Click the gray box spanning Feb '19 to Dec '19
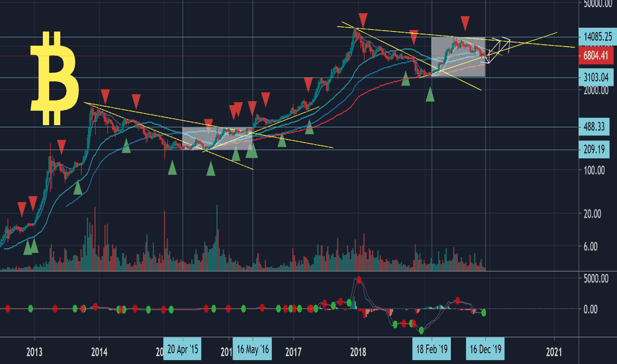617x364 pixels. pyautogui.click(x=458, y=57)
